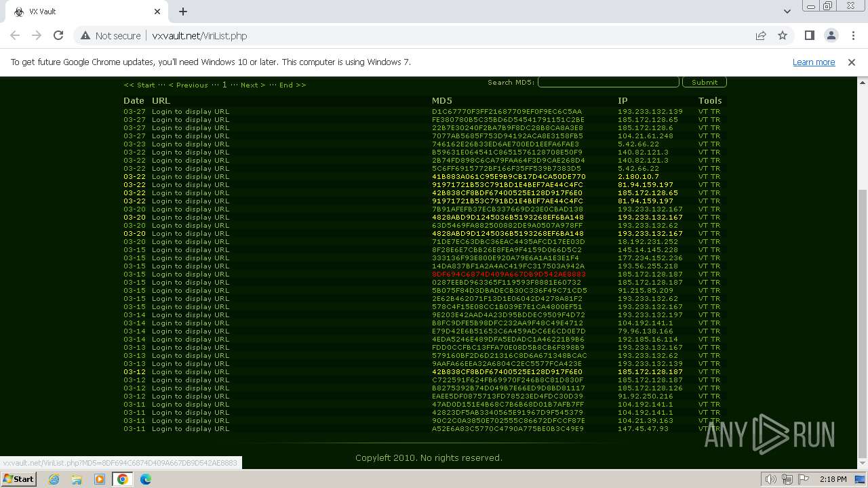Open Windows Media Player taskbar icon

(100, 479)
